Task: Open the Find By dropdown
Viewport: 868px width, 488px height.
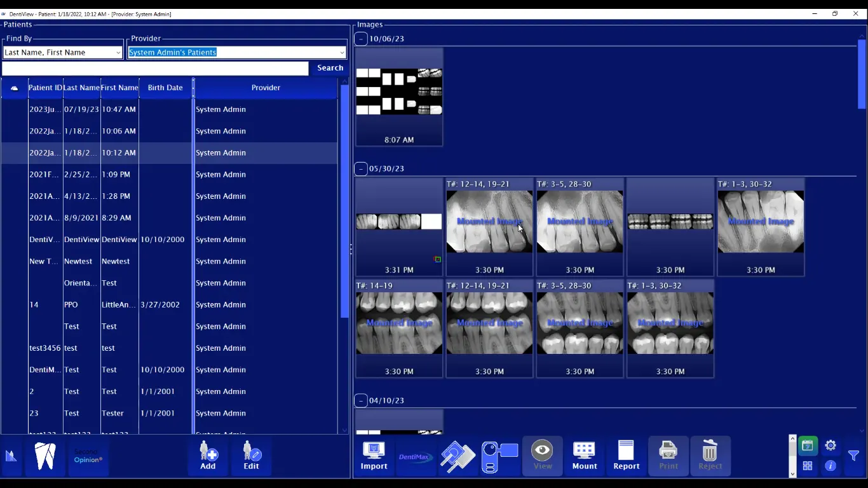Action: 62,52
